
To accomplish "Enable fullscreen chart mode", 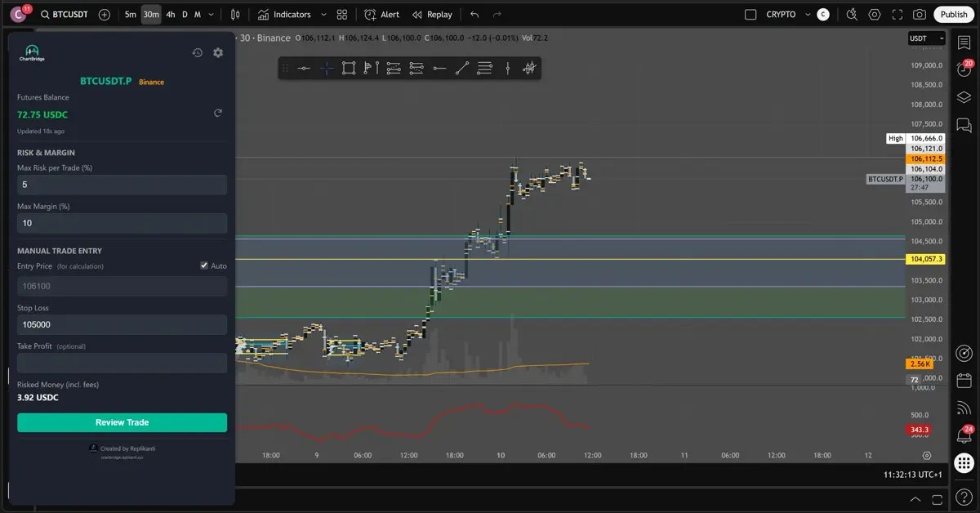I will pos(898,14).
